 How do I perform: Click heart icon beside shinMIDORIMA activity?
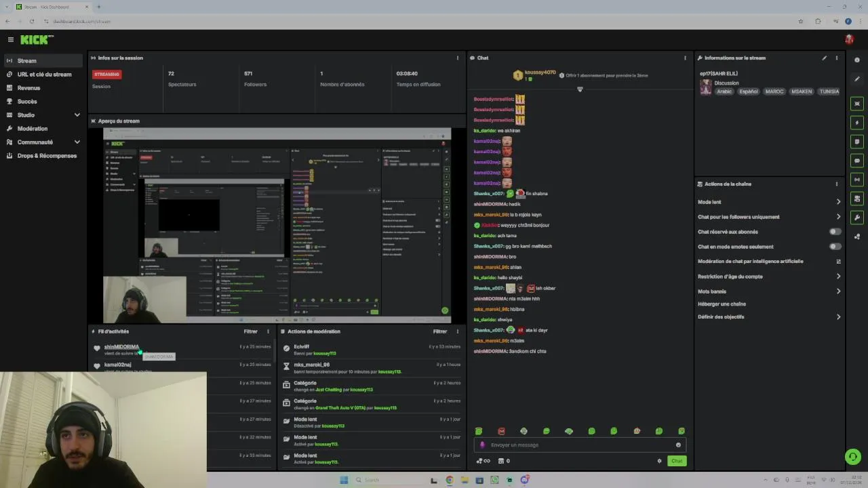click(x=97, y=348)
